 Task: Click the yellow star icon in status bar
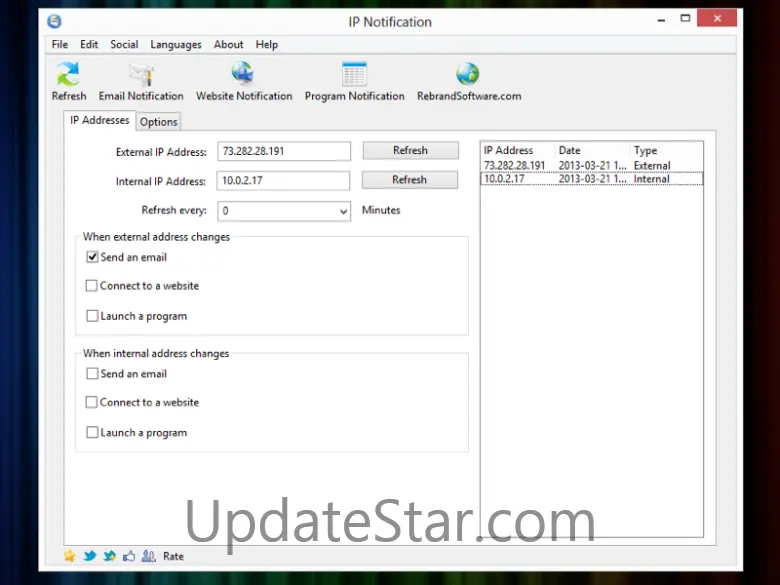[x=70, y=556]
